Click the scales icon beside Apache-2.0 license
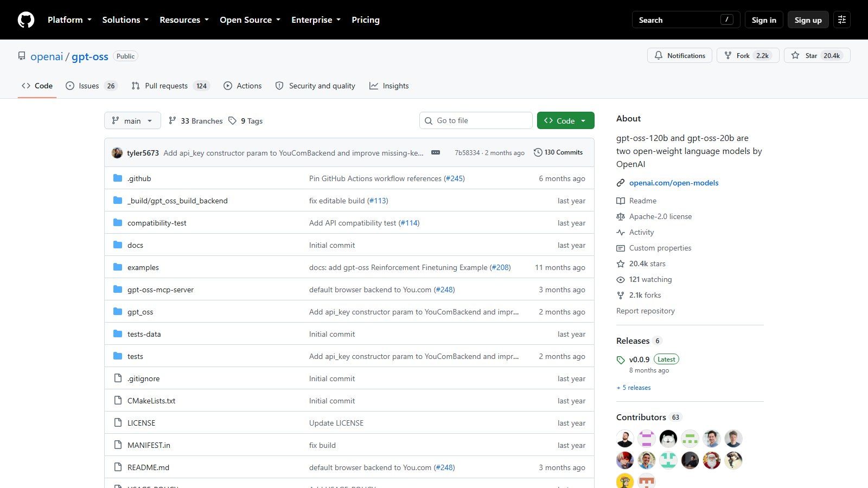This screenshot has width=868, height=488. click(621, 216)
